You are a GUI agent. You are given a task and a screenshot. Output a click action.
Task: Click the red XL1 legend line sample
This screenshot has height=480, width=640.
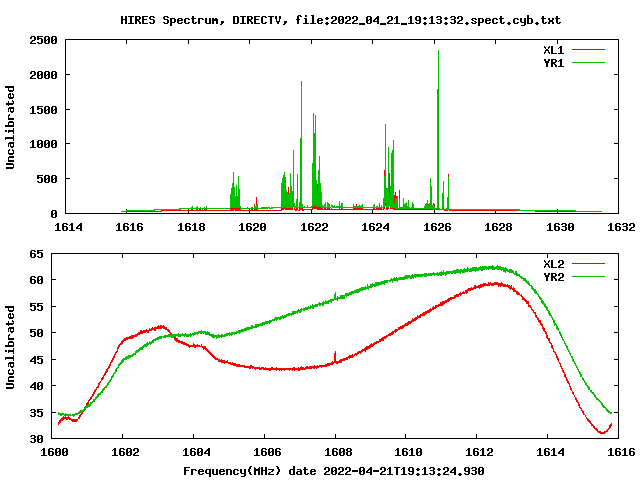588,50
